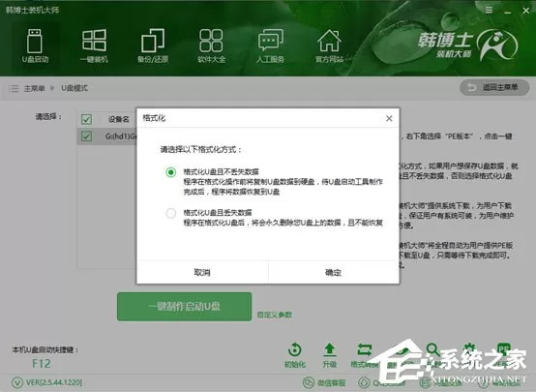Viewport: 536px width, 392px height.
Task: Select 格式化U盘且不丢失数据 radio option
Action: click(x=171, y=172)
